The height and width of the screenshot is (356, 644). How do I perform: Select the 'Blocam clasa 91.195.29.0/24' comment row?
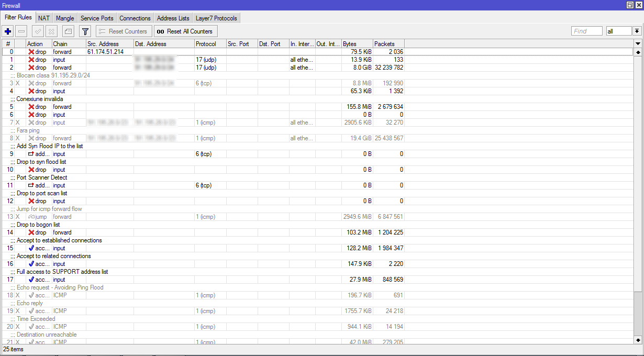pyautogui.click(x=317, y=75)
